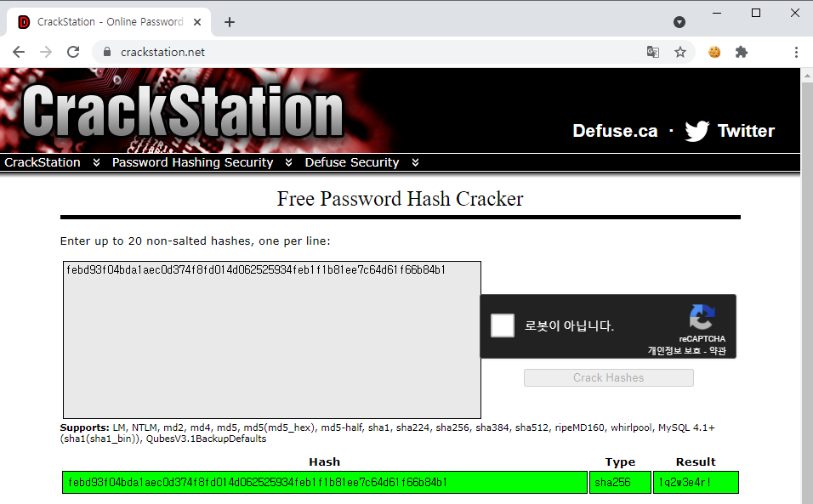Click the Twitter bird icon

(696, 131)
